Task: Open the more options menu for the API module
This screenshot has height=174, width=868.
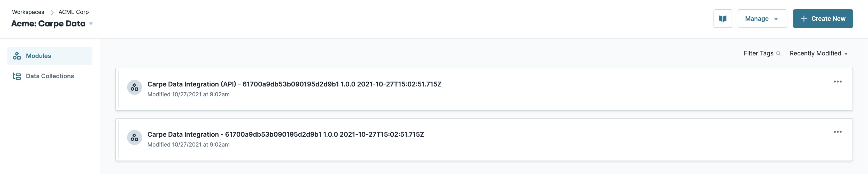Action: point(837,81)
